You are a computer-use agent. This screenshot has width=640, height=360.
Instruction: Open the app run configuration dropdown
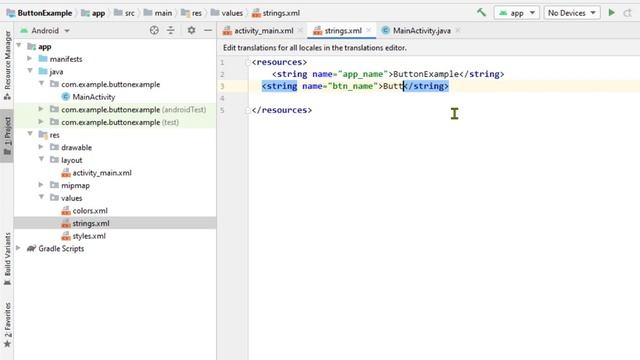[x=517, y=13]
